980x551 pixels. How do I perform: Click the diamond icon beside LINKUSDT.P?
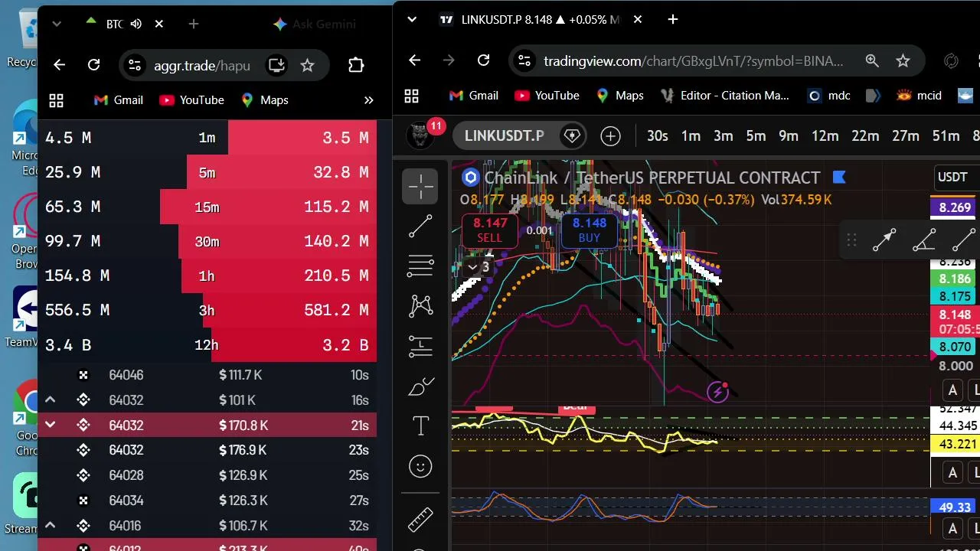click(x=571, y=136)
